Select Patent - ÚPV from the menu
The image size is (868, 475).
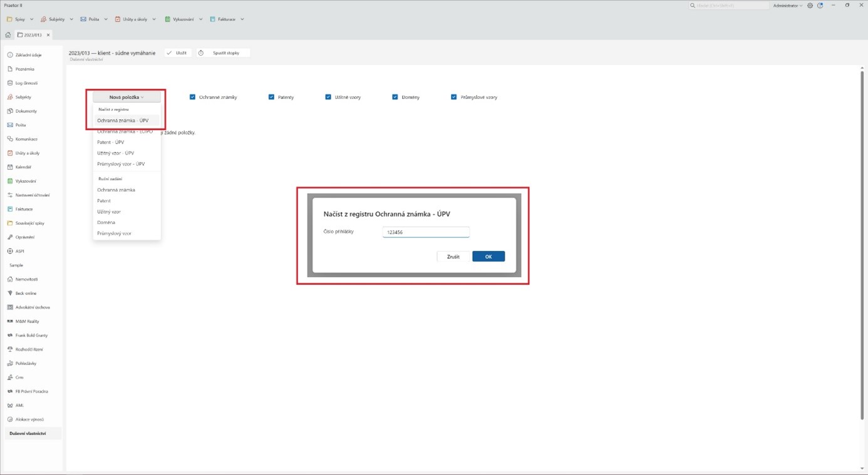(x=111, y=142)
